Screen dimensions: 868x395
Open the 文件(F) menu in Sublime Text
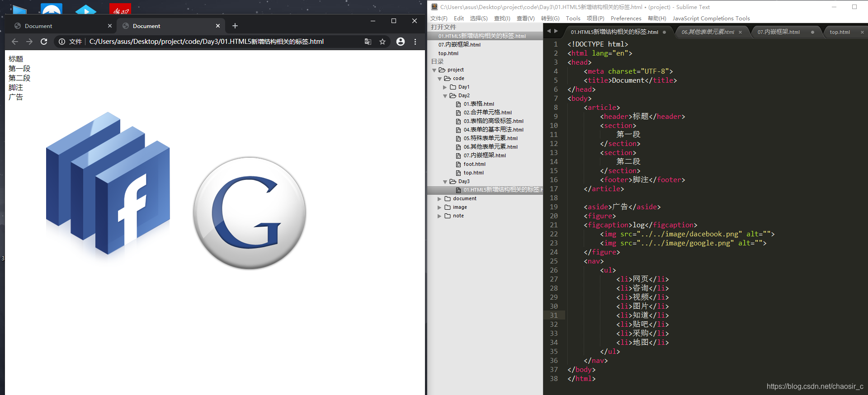click(439, 19)
